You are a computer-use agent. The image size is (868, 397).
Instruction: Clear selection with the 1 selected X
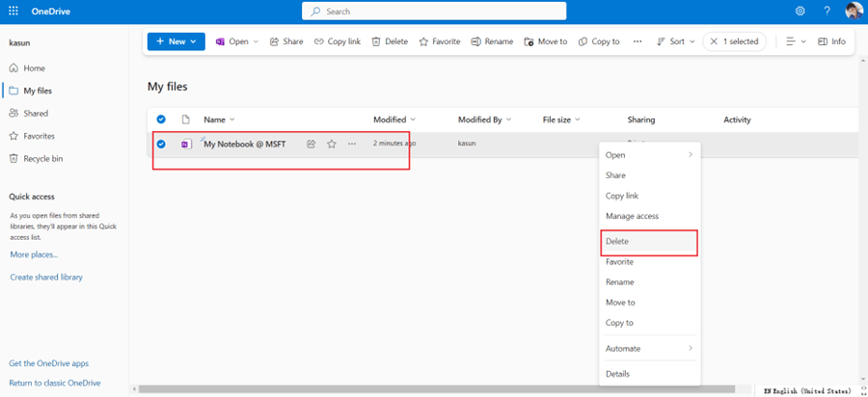(714, 41)
